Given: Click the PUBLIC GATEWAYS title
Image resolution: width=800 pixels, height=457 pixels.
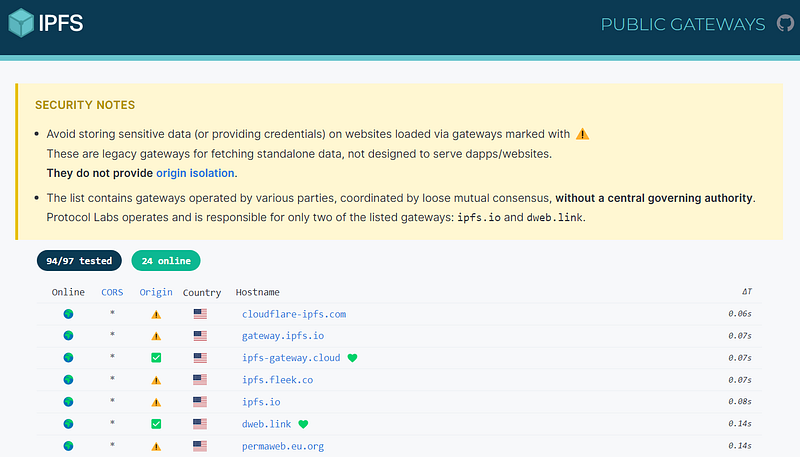Looking at the screenshot, I should pyautogui.click(x=683, y=24).
